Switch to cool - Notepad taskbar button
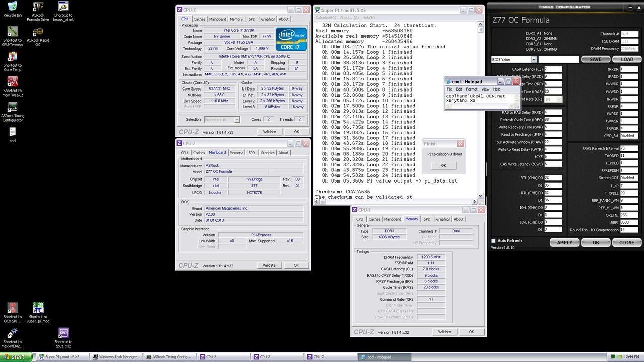 [x=385, y=357]
